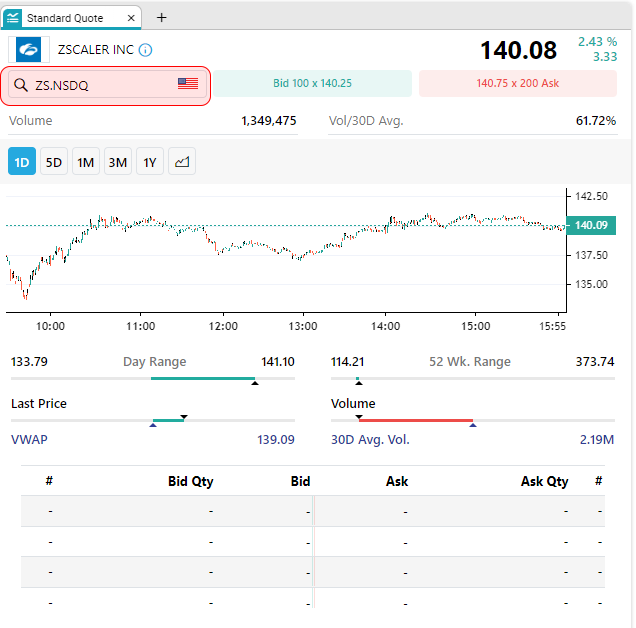Select the Standard Quote tab
The height and width of the screenshot is (628, 636).
click(69, 18)
